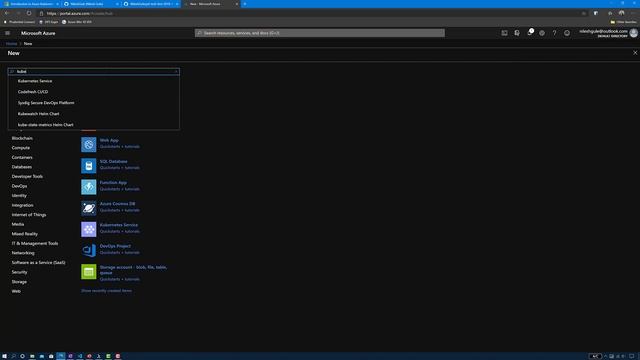
Task: Click the browser address bar
Action: coord(310,13)
